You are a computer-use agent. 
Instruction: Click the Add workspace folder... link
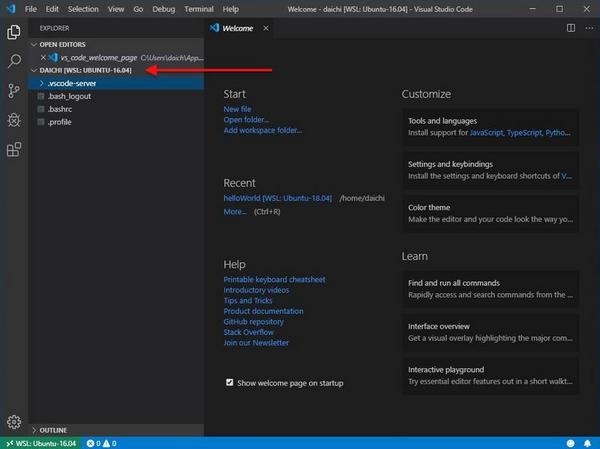[262, 130]
